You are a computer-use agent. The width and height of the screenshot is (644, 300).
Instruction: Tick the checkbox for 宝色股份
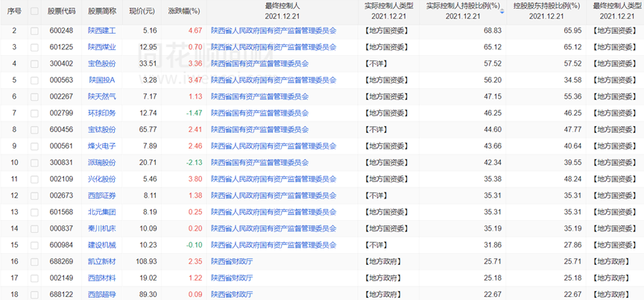pyautogui.click(x=34, y=63)
